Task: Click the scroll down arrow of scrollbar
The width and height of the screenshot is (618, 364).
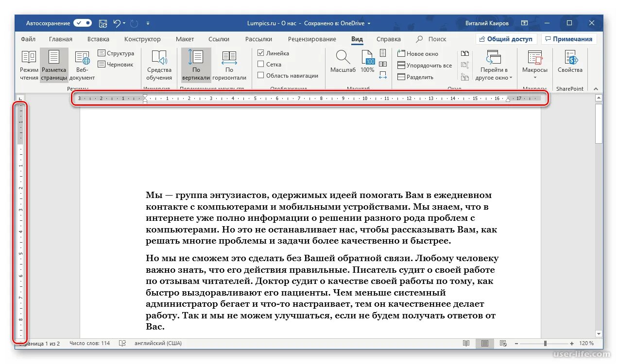Action: [599, 333]
